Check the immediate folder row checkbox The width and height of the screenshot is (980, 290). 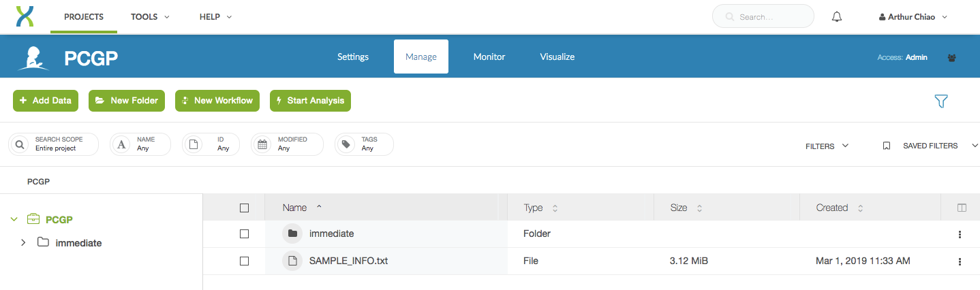[244, 234]
